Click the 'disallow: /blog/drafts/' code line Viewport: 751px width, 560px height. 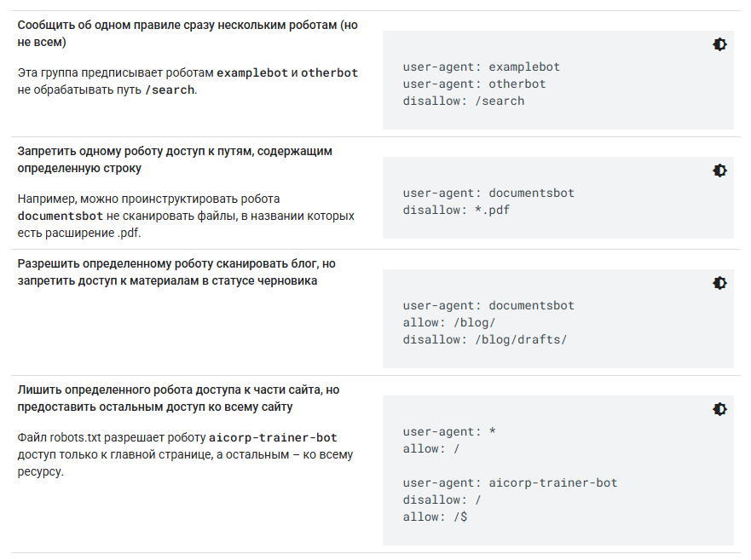484,339
